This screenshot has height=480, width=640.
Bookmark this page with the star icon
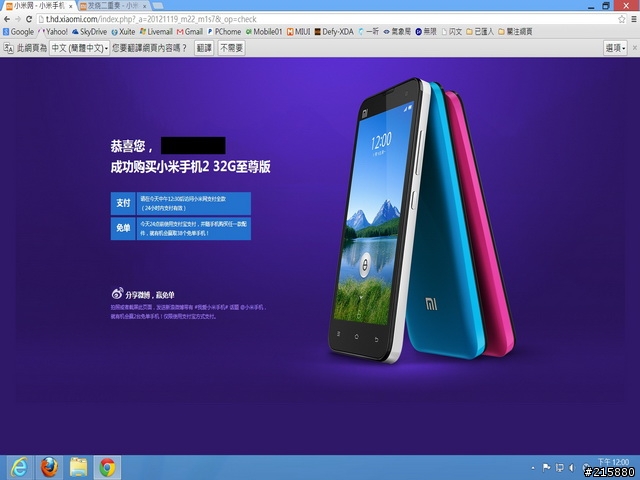[621, 19]
